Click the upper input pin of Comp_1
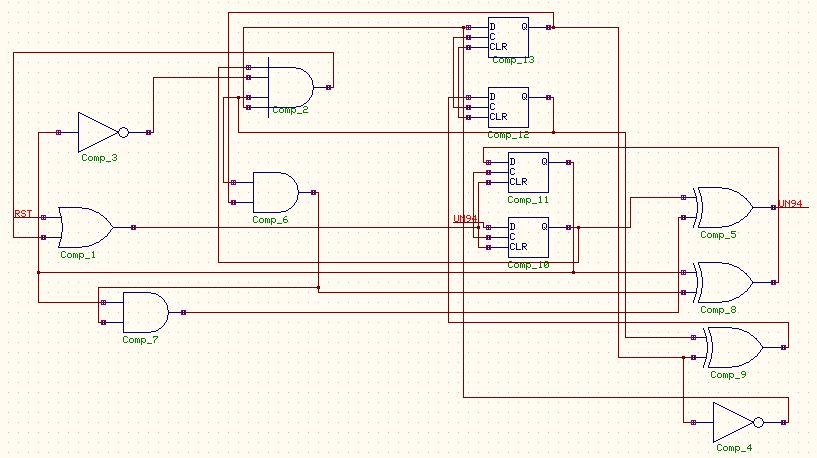The width and height of the screenshot is (817, 458). pos(43,217)
